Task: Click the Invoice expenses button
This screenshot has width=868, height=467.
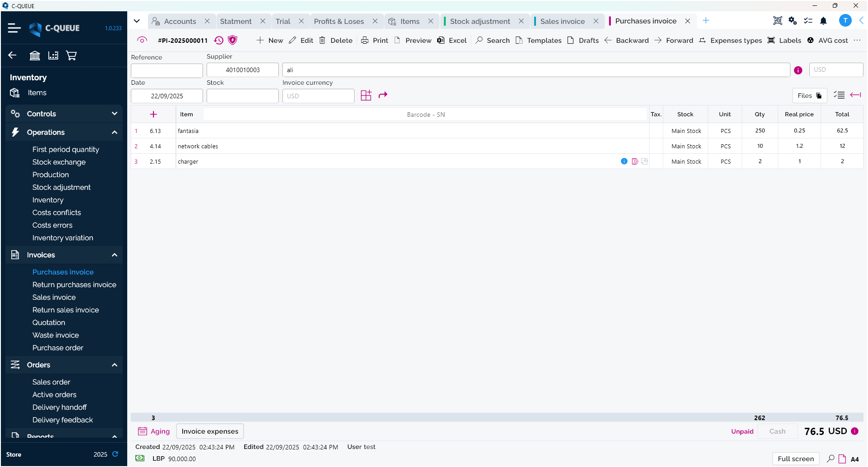Action: 210,431
